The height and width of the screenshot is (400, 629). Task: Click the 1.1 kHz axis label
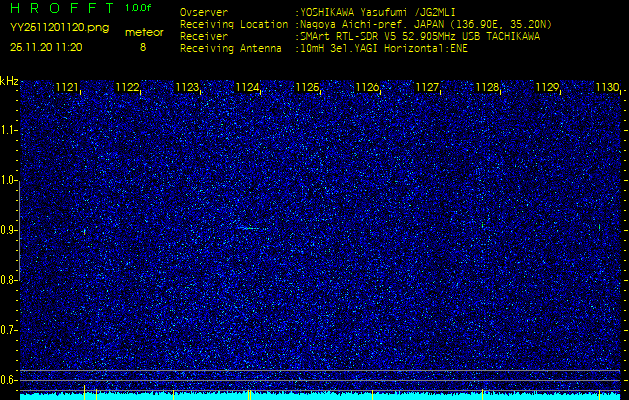[8, 130]
